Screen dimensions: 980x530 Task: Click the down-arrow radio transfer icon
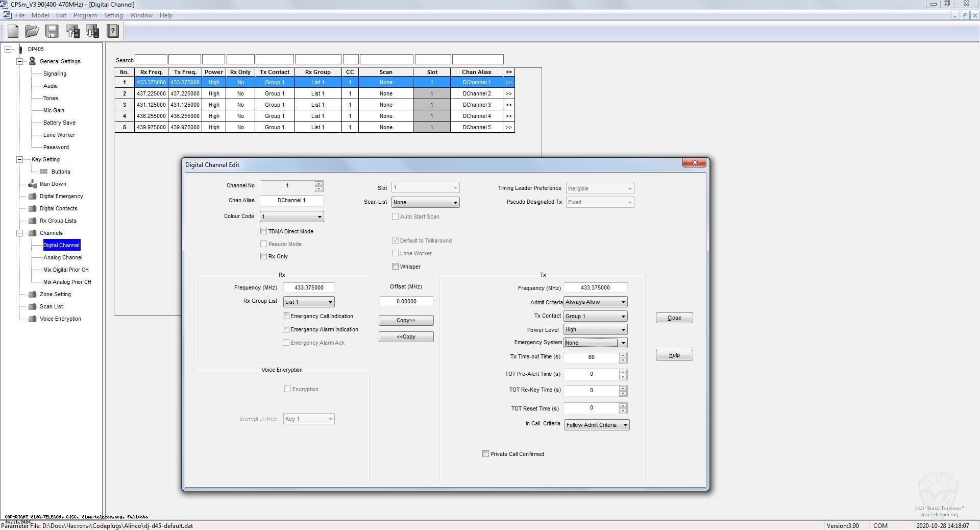92,32
